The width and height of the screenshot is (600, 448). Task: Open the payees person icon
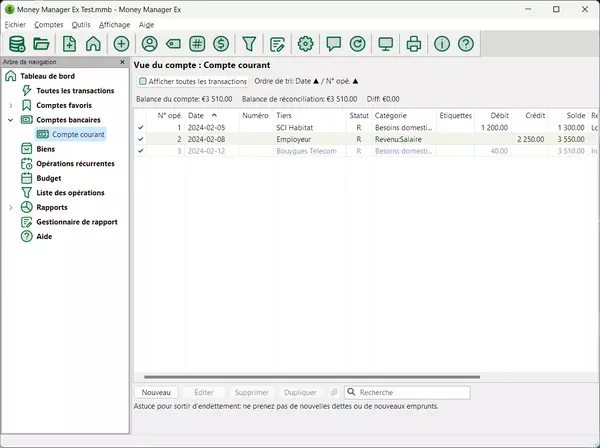[149, 44]
